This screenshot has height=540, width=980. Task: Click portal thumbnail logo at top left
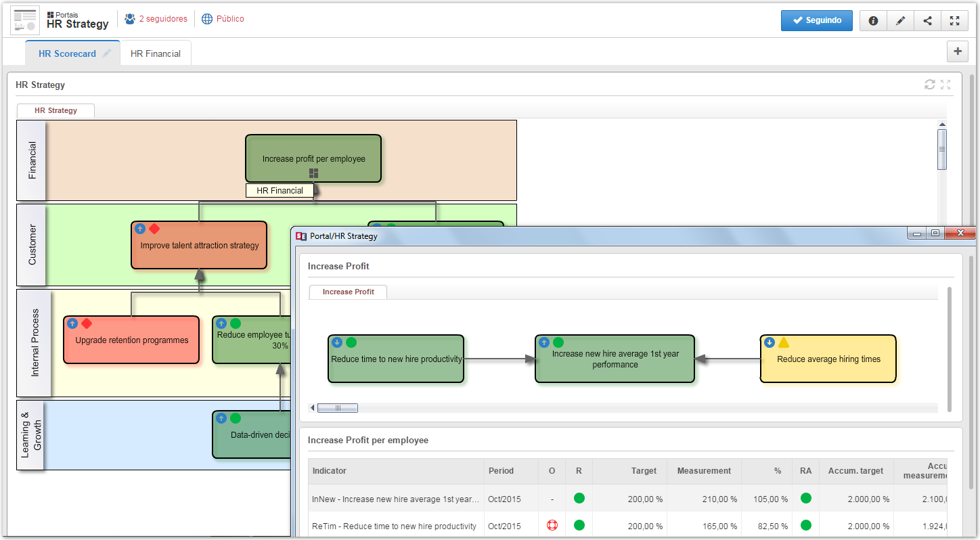pyautogui.click(x=26, y=20)
